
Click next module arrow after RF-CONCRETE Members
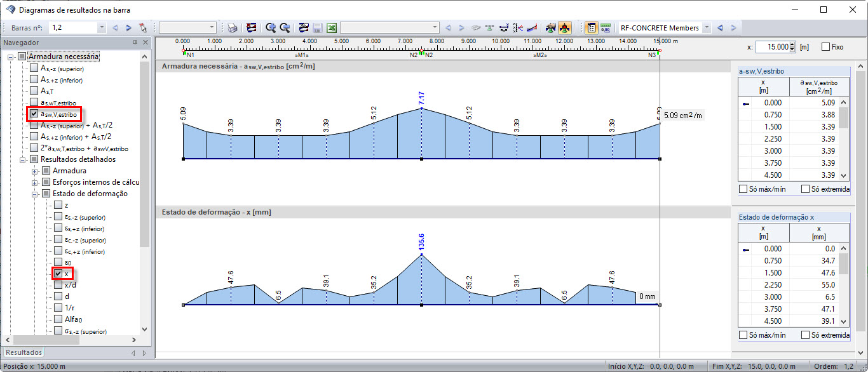[x=734, y=28]
